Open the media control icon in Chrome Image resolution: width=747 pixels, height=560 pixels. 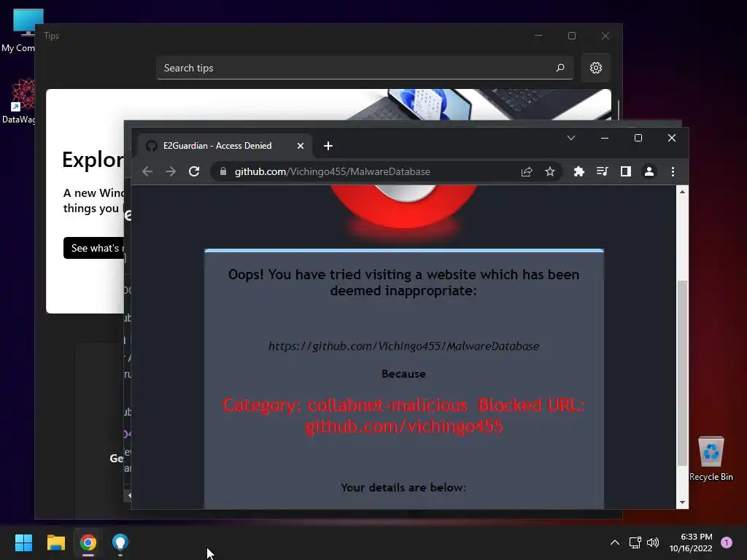pos(602,171)
